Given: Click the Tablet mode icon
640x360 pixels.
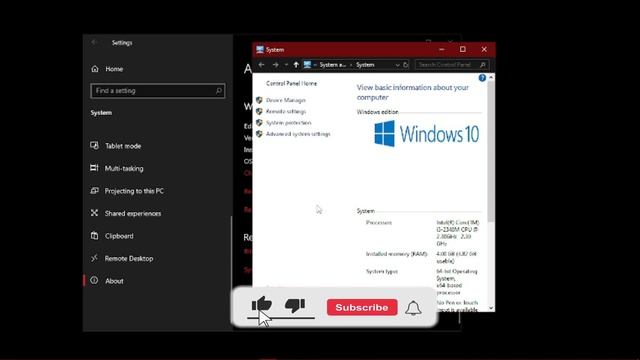Looking at the screenshot, I should tap(94, 145).
